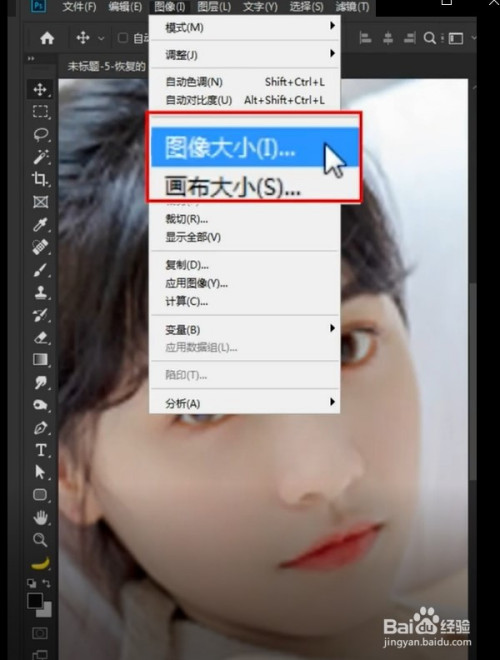Choose 图像大小(I)... menu item
The image size is (500, 660).
pos(255,147)
